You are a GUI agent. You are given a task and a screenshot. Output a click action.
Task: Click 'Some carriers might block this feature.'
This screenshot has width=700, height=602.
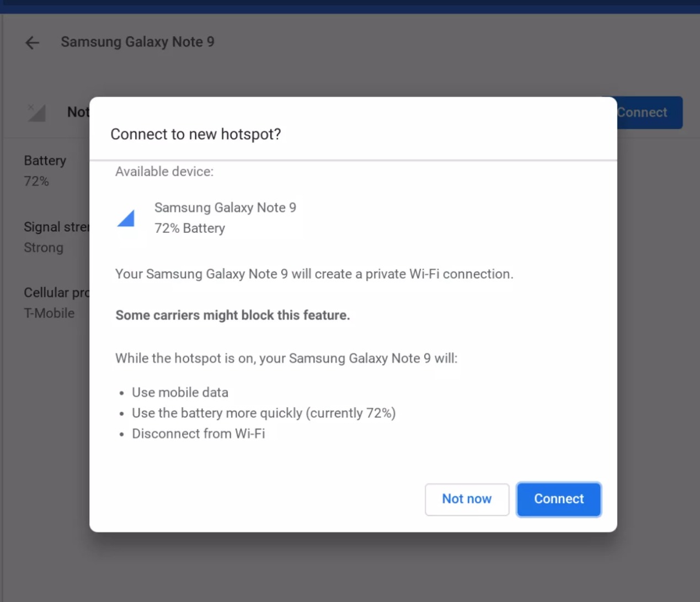pos(233,315)
